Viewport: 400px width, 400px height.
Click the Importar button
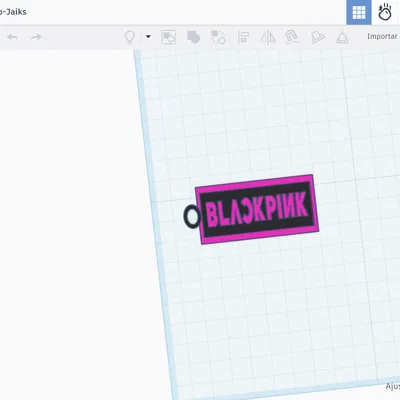(382, 36)
